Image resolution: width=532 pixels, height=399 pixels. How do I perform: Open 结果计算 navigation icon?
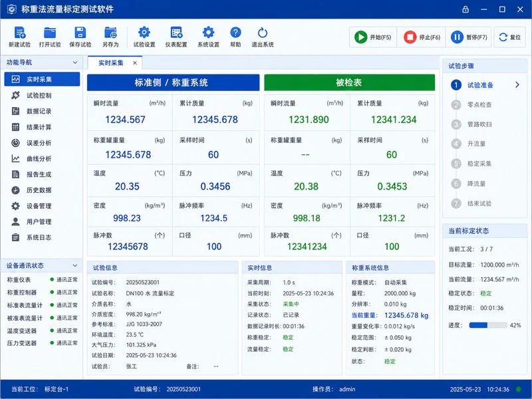coord(15,127)
